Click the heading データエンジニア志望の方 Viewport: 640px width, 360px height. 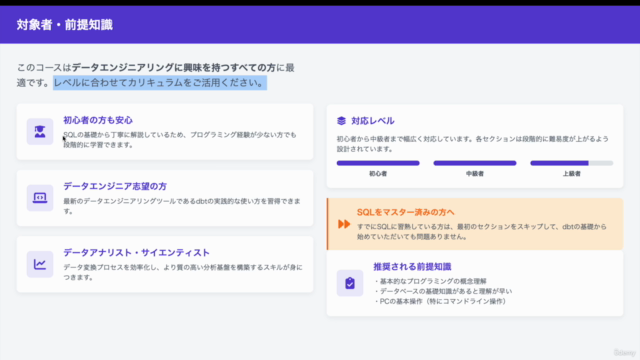115,187
